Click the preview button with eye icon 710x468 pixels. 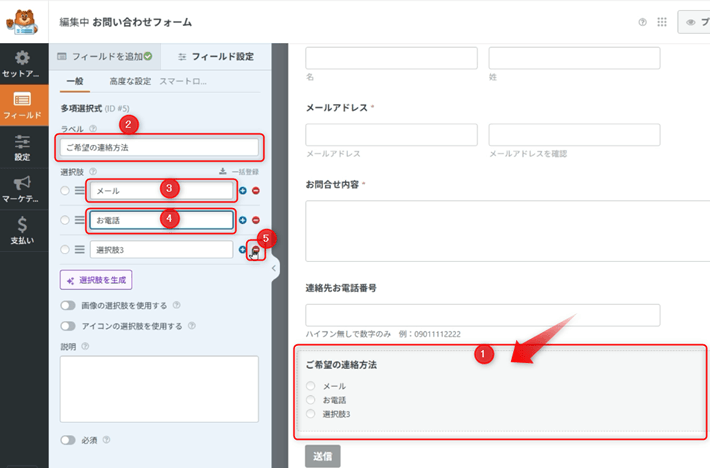[x=694, y=22]
